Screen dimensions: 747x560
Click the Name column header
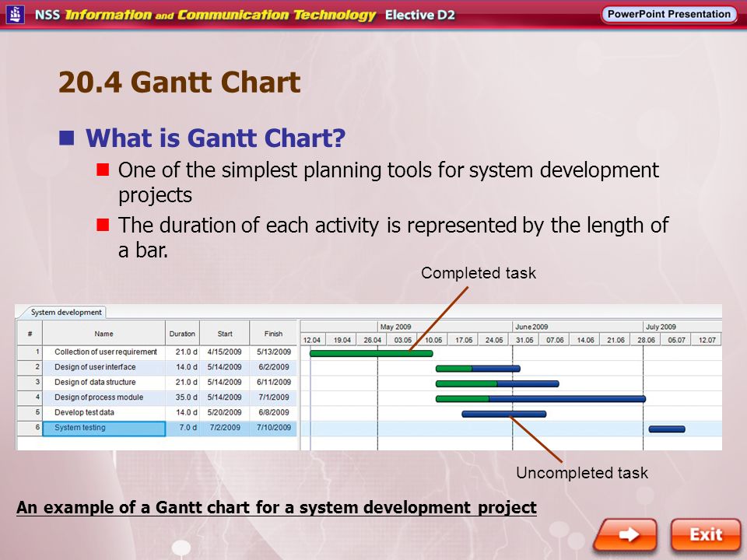click(x=103, y=334)
